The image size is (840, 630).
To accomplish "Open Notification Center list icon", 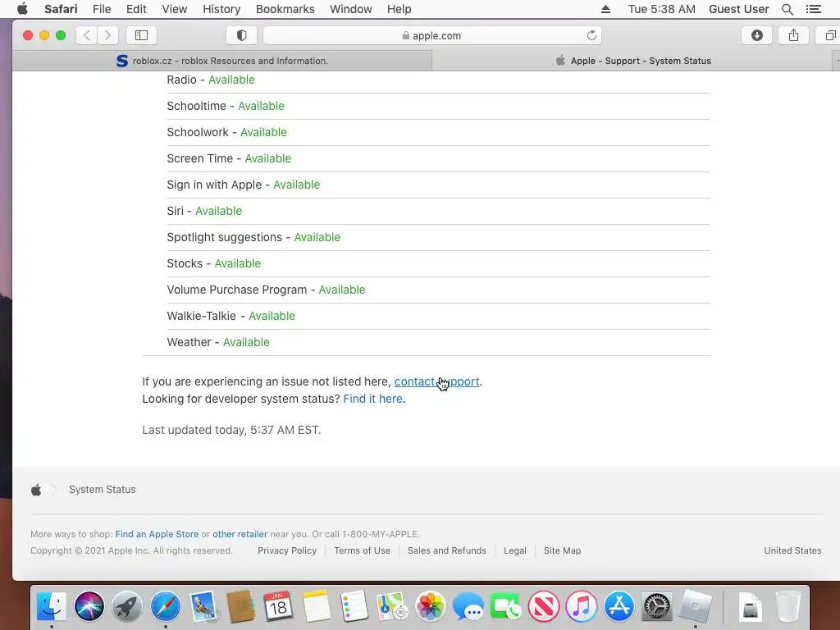I will point(813,9).
